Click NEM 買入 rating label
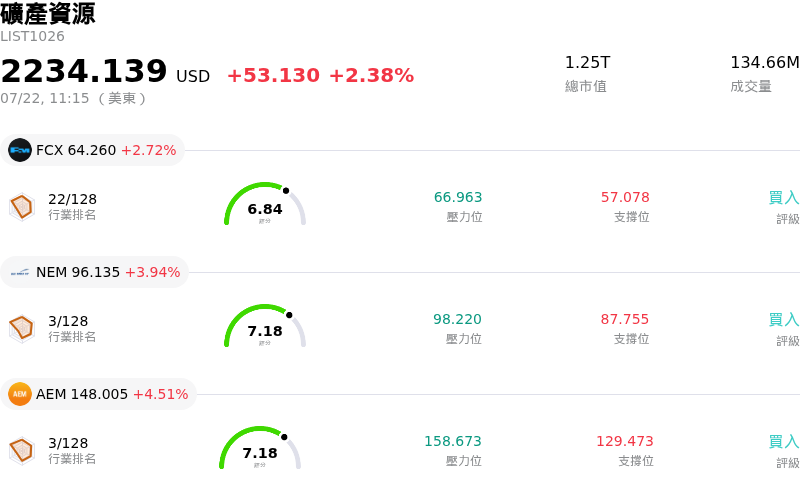This screenshot has width=800, height=488. click(784, 320)
